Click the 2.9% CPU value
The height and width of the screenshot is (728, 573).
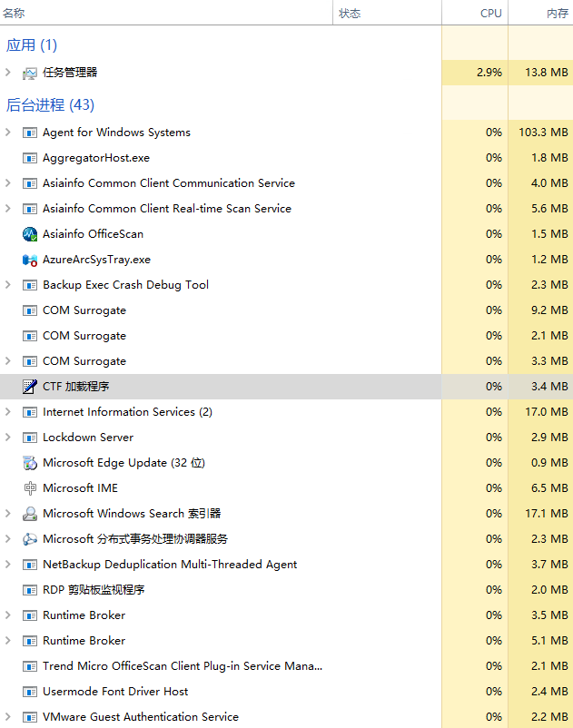pos(489,73)
